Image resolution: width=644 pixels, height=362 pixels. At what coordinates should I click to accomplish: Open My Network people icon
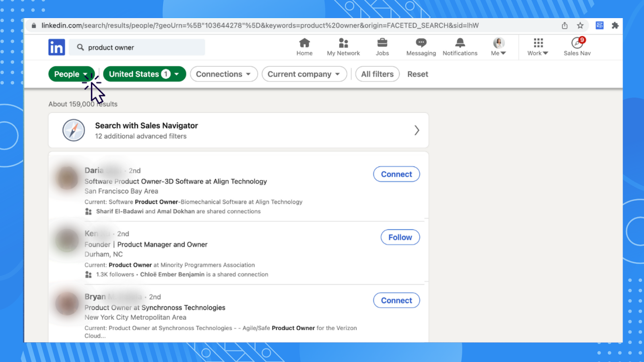(343, 43)
